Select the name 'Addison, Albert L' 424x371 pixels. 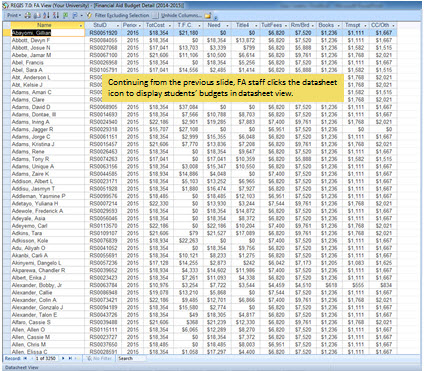click(32, 181)
